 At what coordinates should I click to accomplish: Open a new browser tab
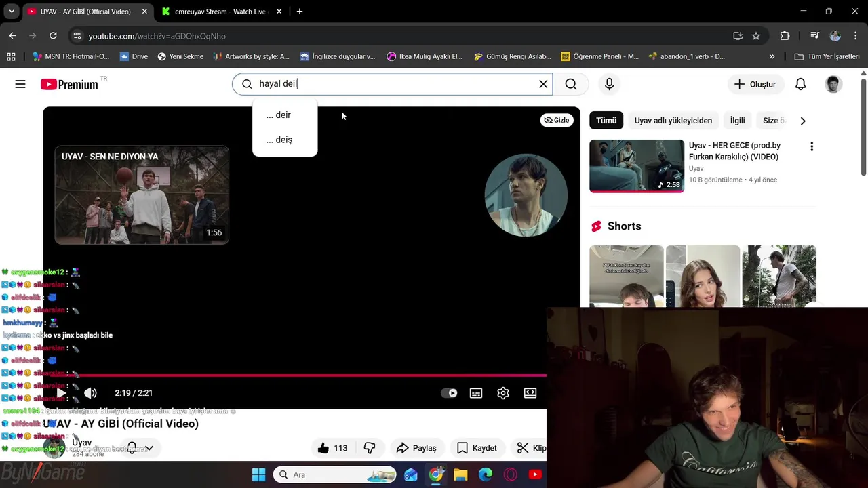300,12
